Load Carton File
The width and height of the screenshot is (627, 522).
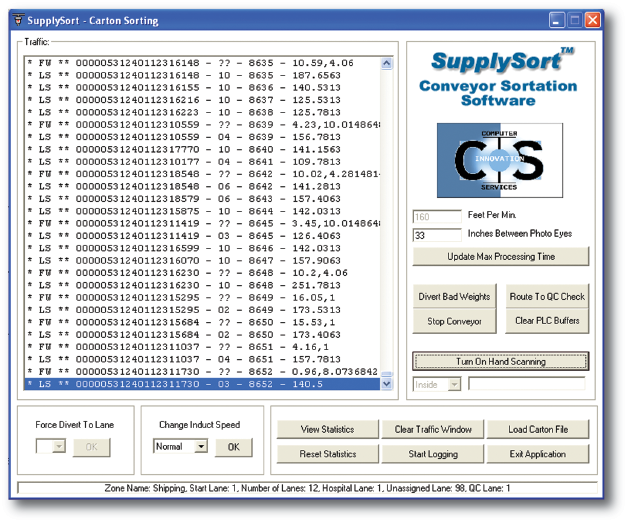[539, 430]
